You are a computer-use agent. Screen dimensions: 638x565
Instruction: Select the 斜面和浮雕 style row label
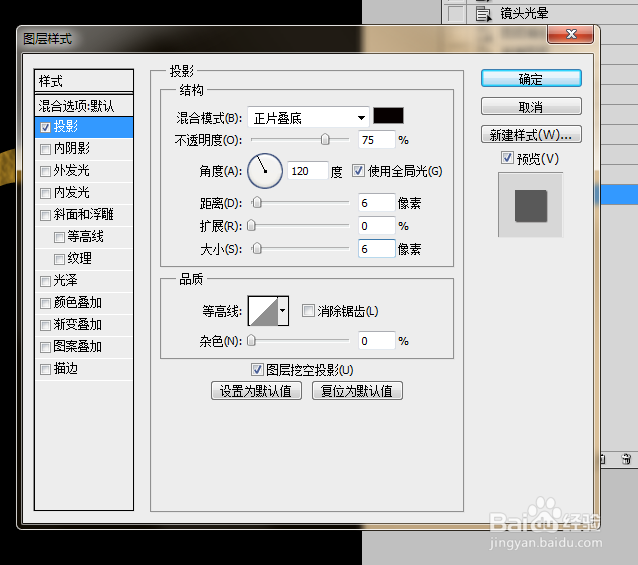[x=83, y=215]
